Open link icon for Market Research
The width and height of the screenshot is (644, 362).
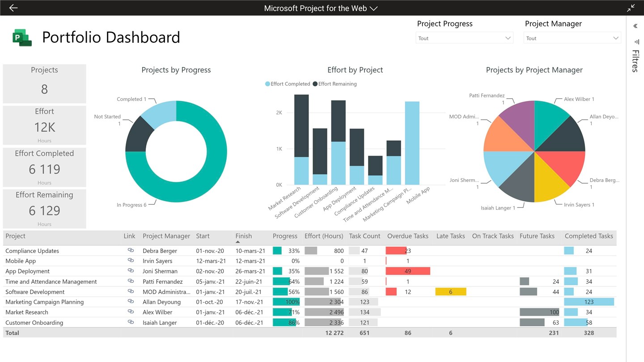coord(131,312)
